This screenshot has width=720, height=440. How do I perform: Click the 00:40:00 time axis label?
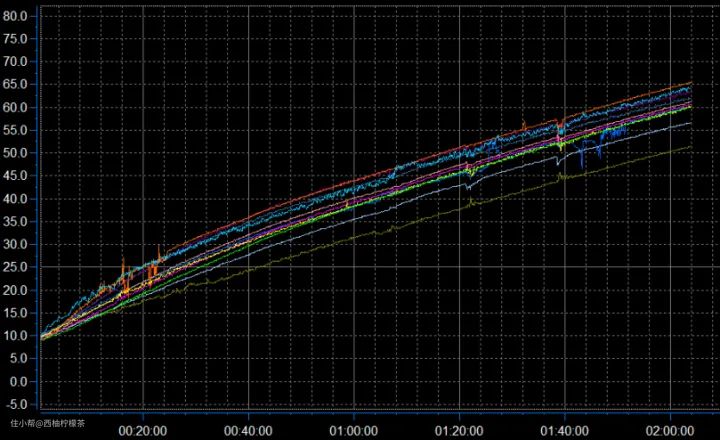[248, 430]
